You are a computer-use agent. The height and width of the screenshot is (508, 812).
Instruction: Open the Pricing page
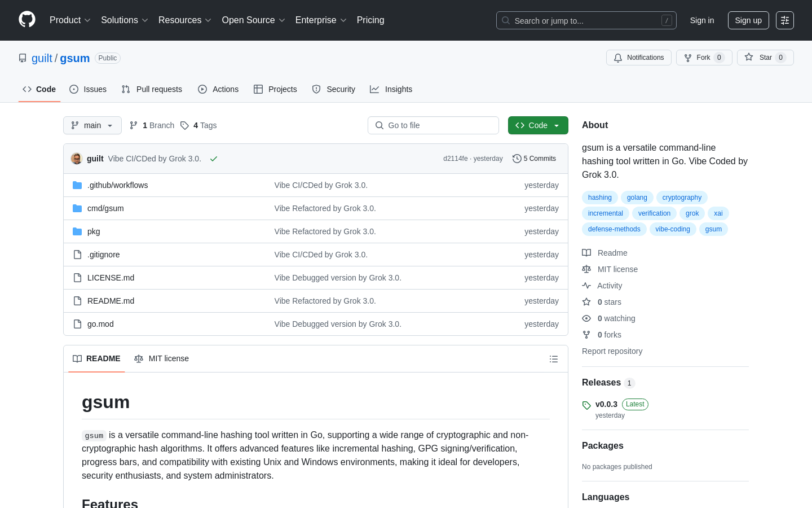pyautogui.click(x=370, y=20)
